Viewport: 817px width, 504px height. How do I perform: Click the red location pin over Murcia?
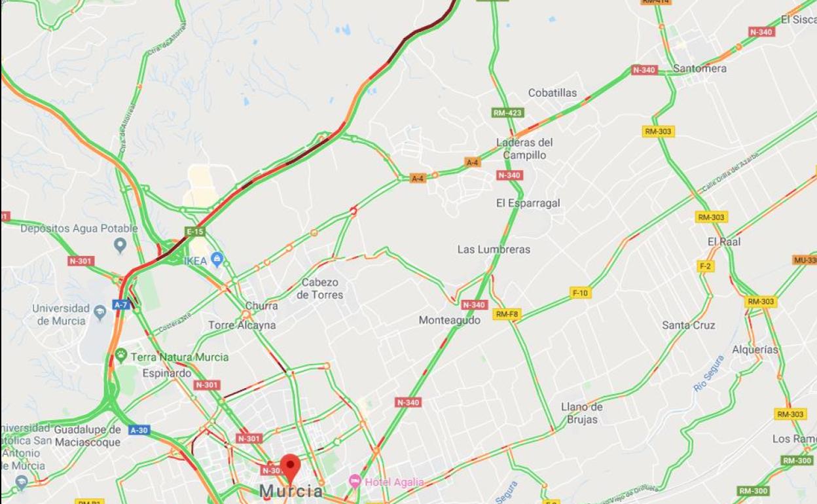[x=291, y=468]
